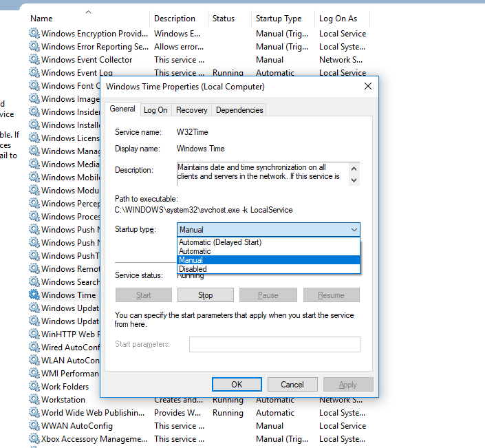Image resolution: width=485 pixels, height=448 pixels.
Task: Select the WWAN AutoConfig service name
Action: (77, 426)
